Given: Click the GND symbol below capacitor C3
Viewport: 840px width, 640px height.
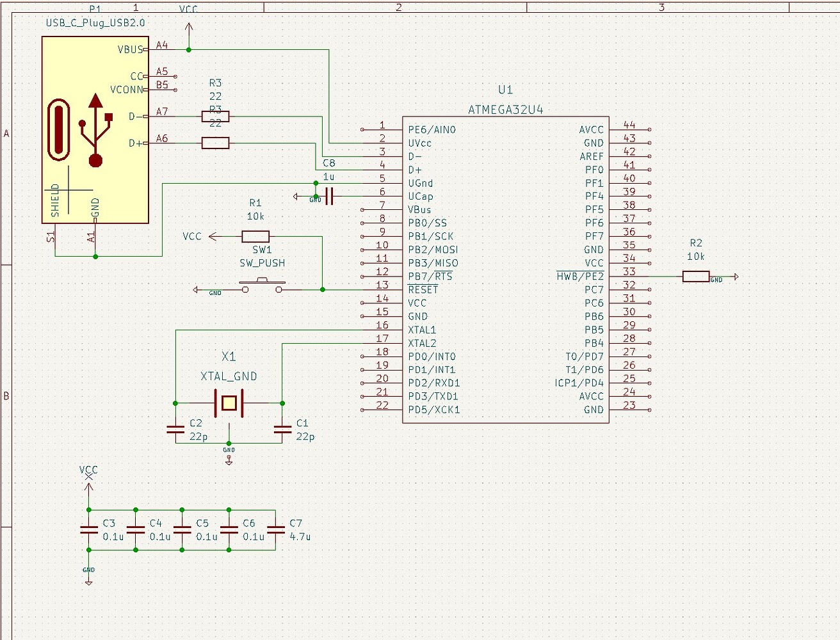Looking at the screenshot, I should tap(89, 581).
